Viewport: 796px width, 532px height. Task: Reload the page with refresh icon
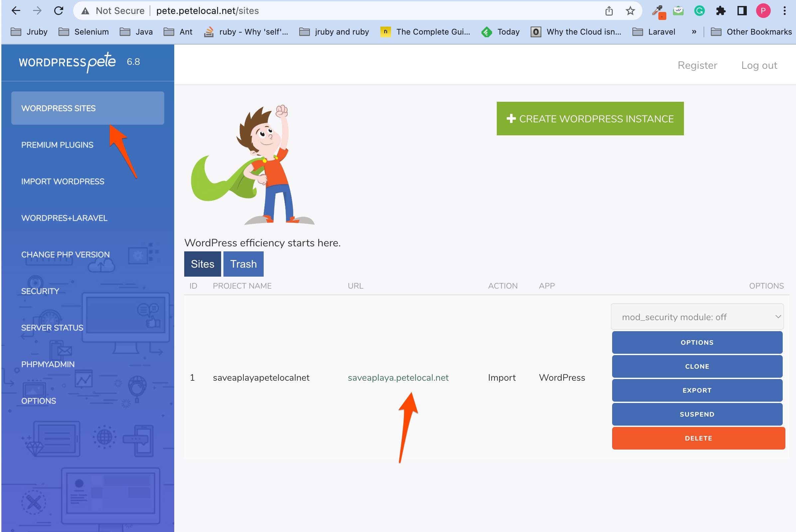pos(59,11)
